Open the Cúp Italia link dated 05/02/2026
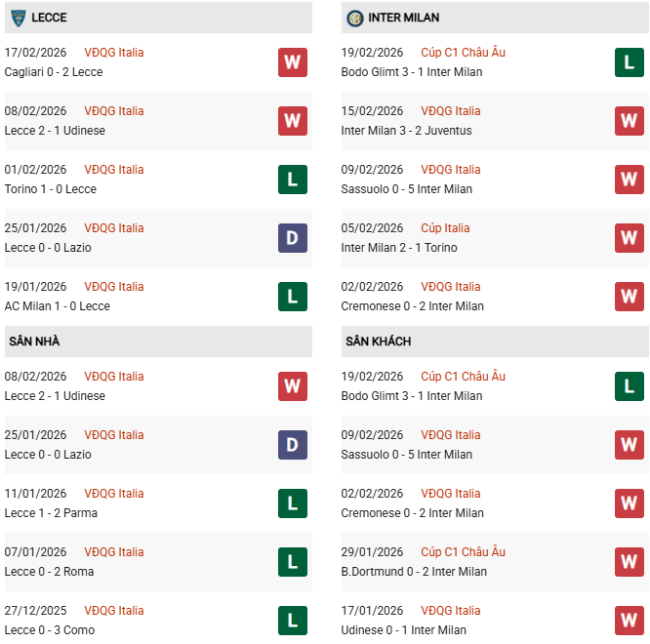Image resolution: width=650 pixels, height=644 pixels. coord(445,228)
